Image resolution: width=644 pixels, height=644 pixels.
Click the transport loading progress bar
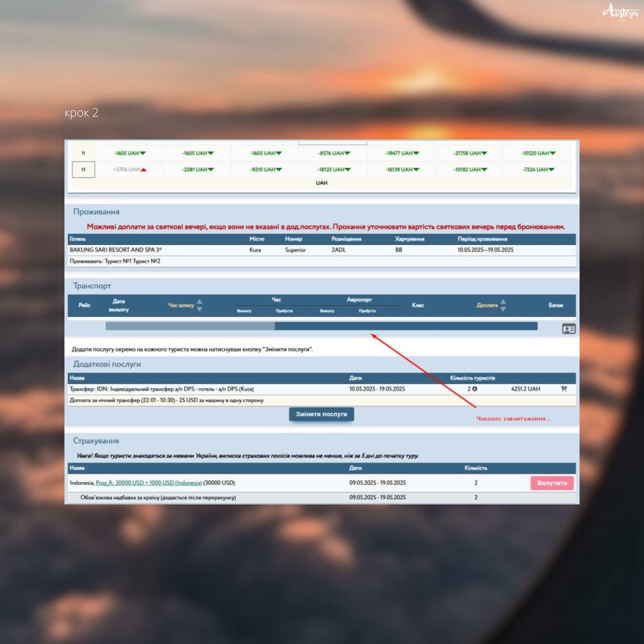[321, 326]
